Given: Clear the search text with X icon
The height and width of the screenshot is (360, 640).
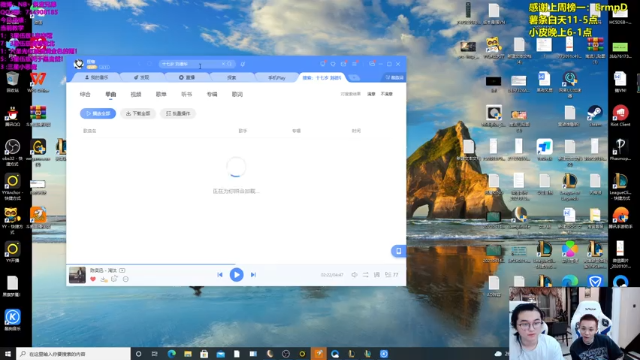Looking at the screenshot, I should (223, 64).
